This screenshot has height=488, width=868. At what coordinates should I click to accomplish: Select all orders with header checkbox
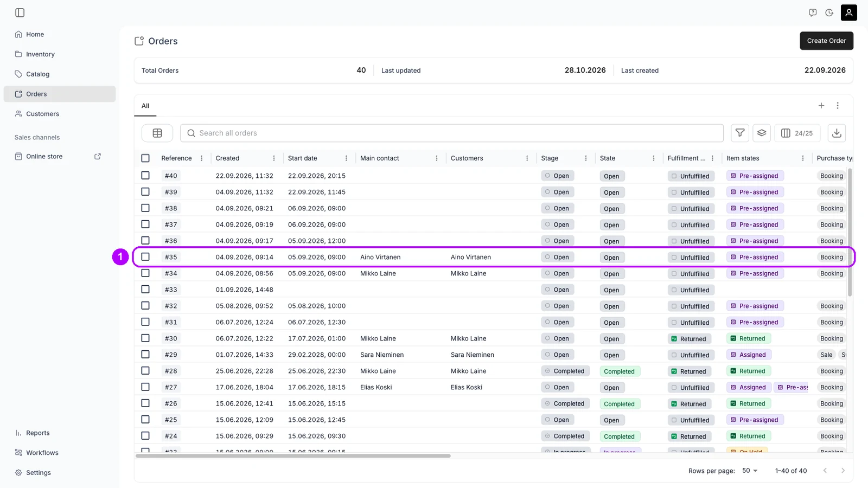[145, 158]
